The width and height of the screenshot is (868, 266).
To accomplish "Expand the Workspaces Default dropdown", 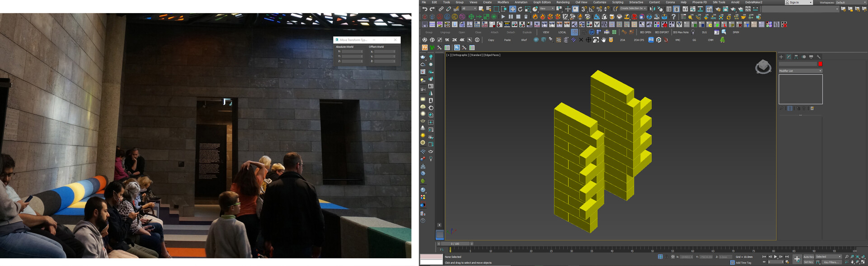I will (849, 3).
